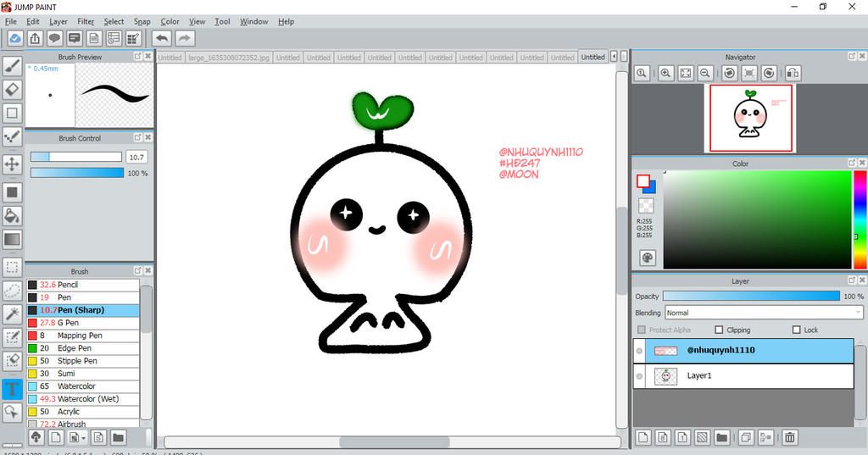Delete layer with the trash icon
This screenshot has height=455, width=868.
pos(790,438)
